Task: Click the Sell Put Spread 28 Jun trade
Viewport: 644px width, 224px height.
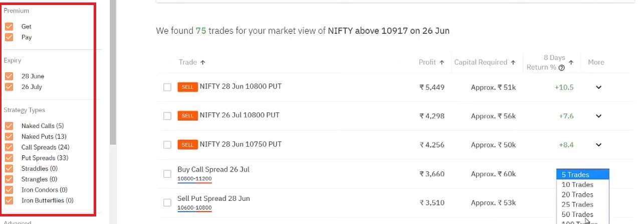Action: tap(213, 198)
